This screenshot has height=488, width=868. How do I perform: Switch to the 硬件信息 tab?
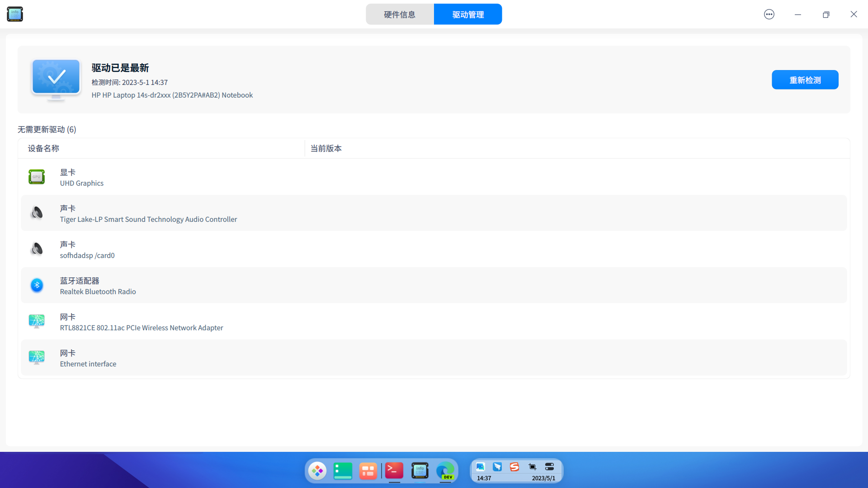[x=400, y=14]
